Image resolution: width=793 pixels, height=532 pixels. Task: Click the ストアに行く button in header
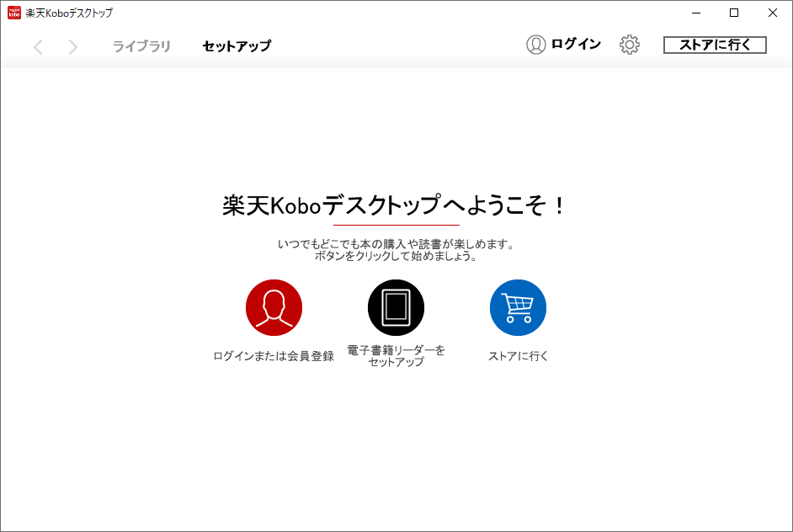click(x=715, y=45)
